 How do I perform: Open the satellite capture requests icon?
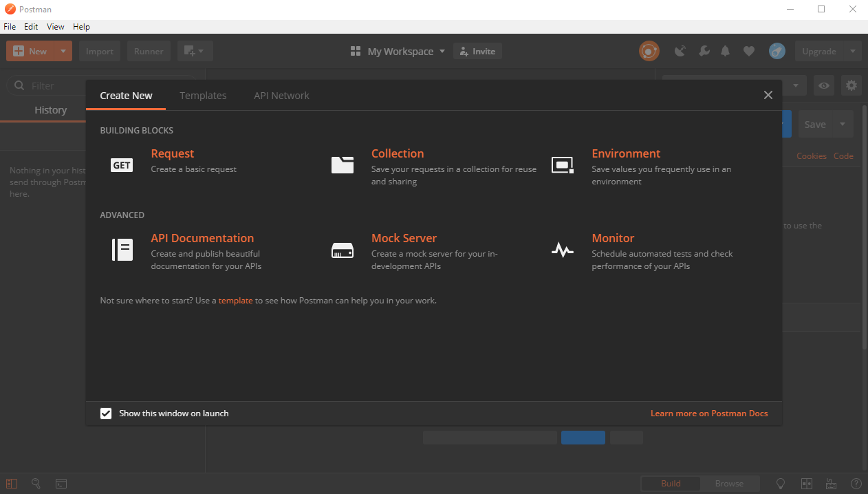point(680,51)
